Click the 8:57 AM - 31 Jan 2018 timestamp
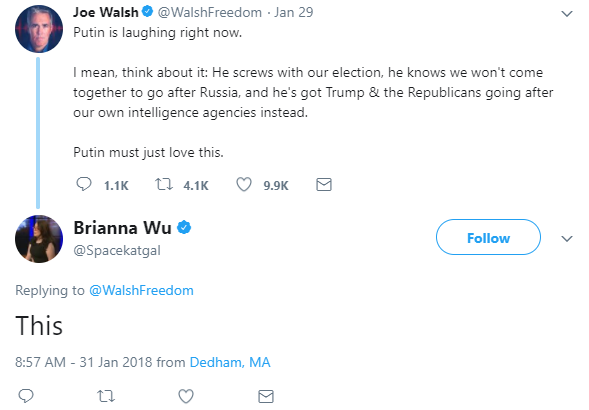This screenshot has height=410, width=589. pos(83,362)
